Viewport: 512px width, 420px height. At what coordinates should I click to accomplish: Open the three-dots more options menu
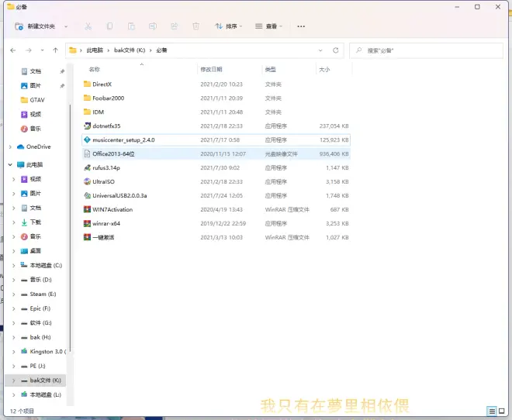(x=301, y=26)
